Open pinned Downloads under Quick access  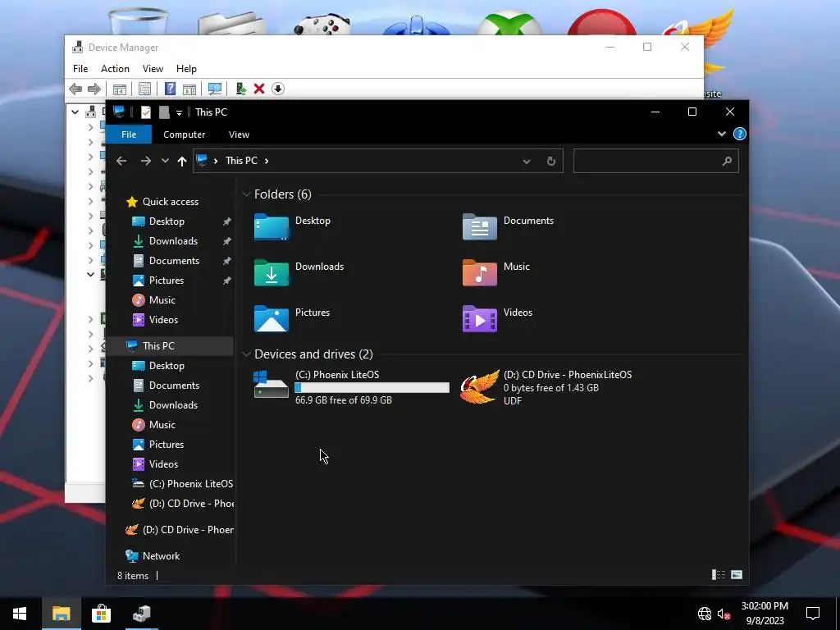pyautogui.click(x=174, y=241)
